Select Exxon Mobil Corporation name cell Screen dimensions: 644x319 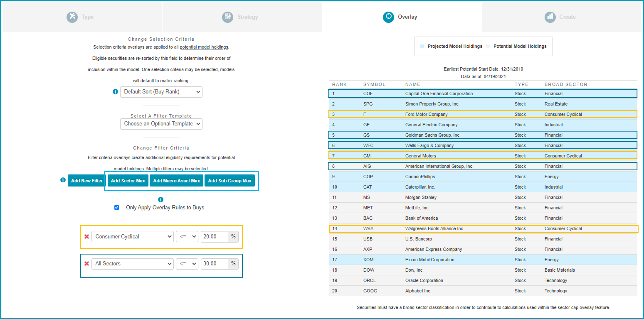click(x=429, y=260)
